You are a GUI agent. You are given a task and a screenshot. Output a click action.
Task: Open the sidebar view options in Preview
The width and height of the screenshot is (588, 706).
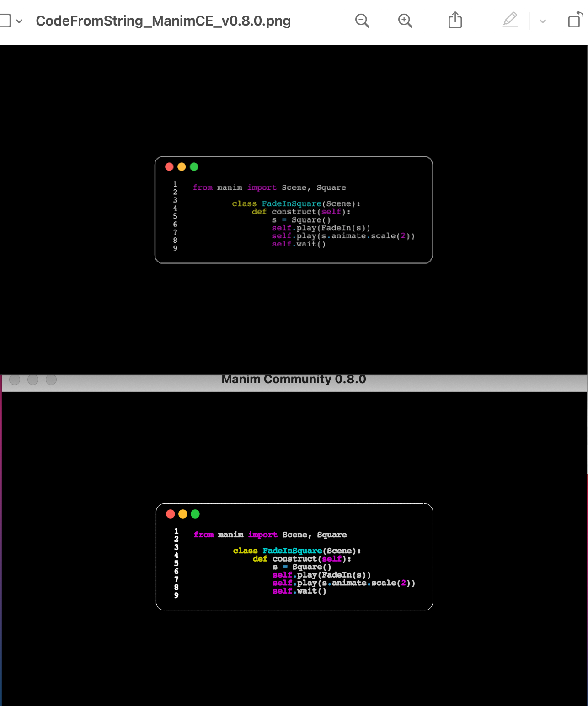pyautogui.click(x=6, y=21)
